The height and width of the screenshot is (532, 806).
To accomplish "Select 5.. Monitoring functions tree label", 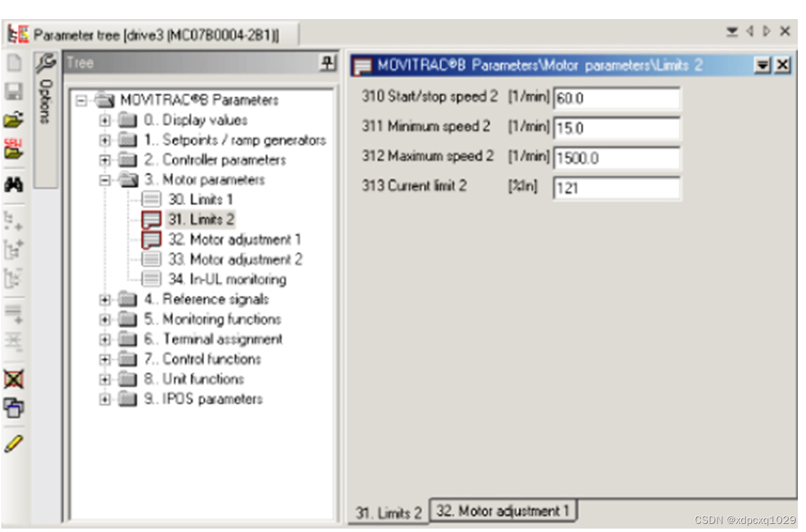I will 212,319.
